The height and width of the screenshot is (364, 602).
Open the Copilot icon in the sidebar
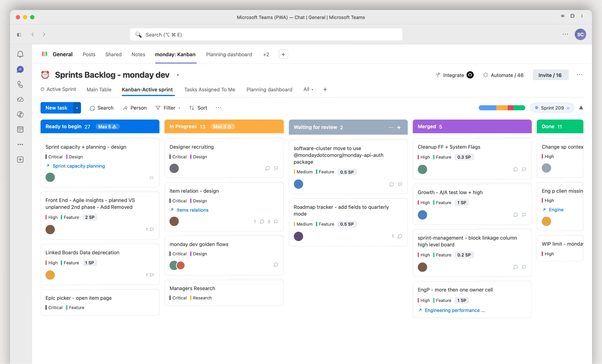pyautogui.click(x=20, y=114)
